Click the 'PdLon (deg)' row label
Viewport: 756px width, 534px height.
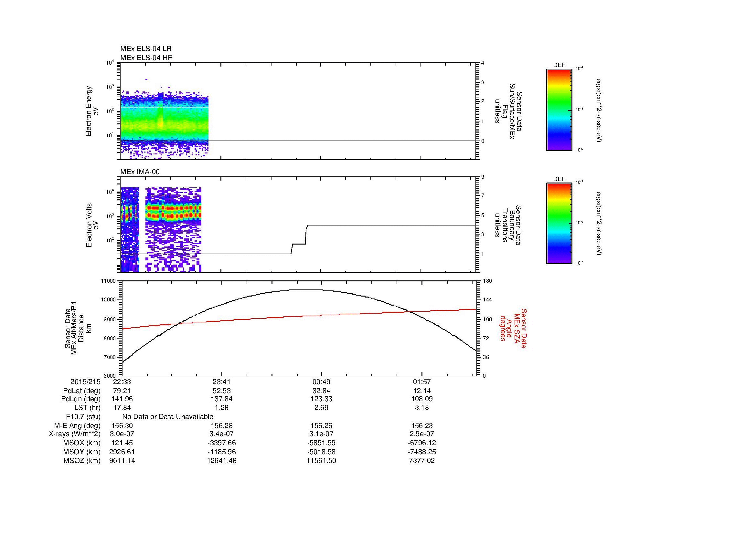tap(81, 399)
